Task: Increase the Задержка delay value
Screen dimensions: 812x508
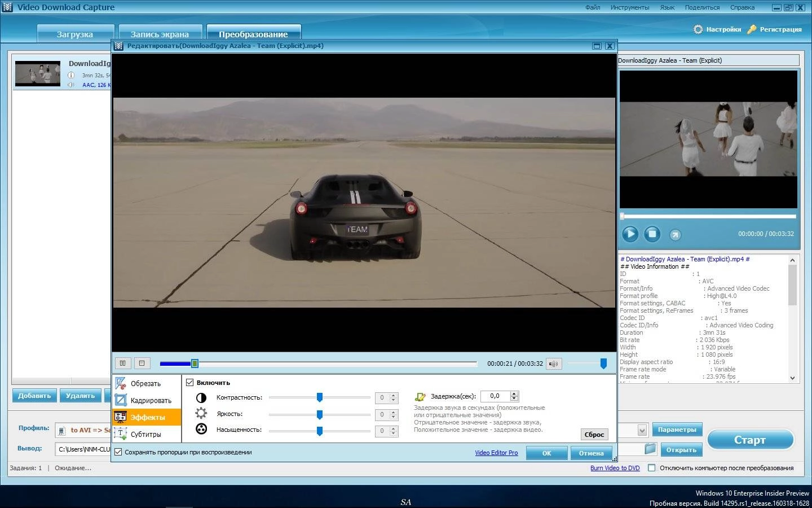Action: [x=514, y=394]
